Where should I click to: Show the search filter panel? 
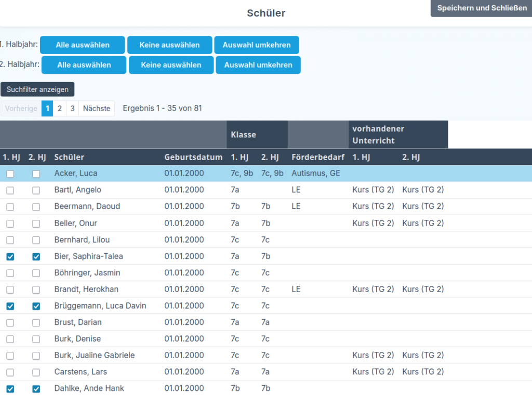tap(37, 89)
